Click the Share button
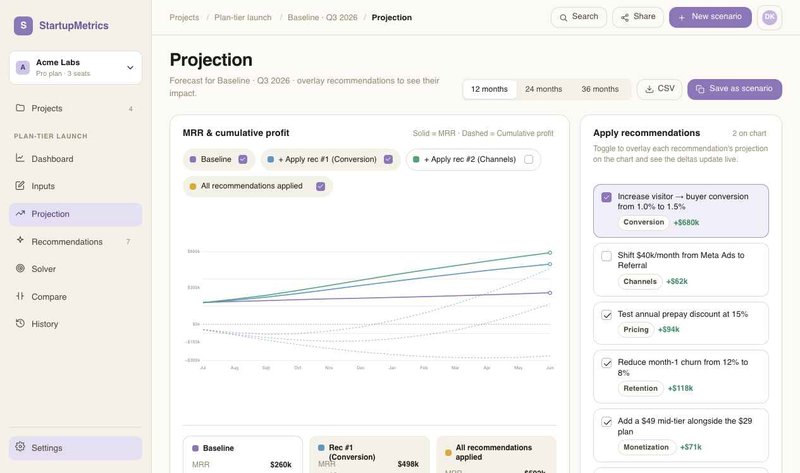Screen dimensions: 800x473 click(x=638, y=17)
